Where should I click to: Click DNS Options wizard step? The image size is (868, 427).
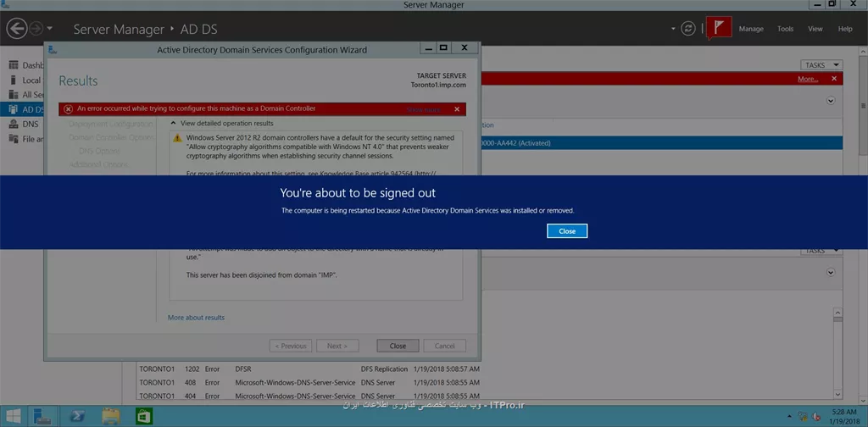(100, 151)
